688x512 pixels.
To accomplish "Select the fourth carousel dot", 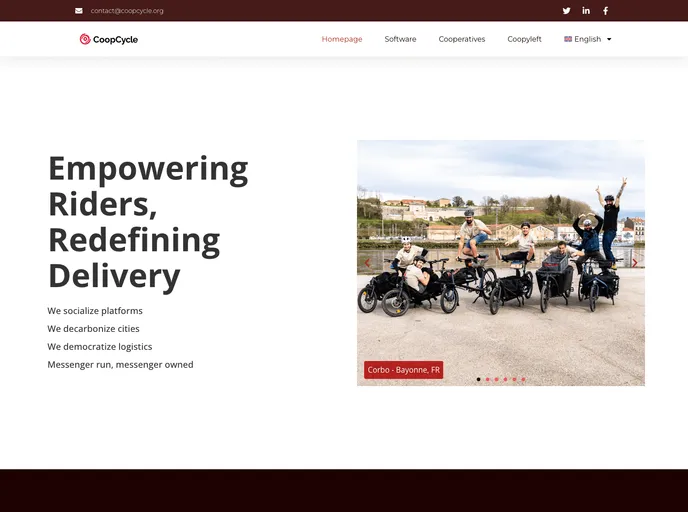I will tap(505, 379).
